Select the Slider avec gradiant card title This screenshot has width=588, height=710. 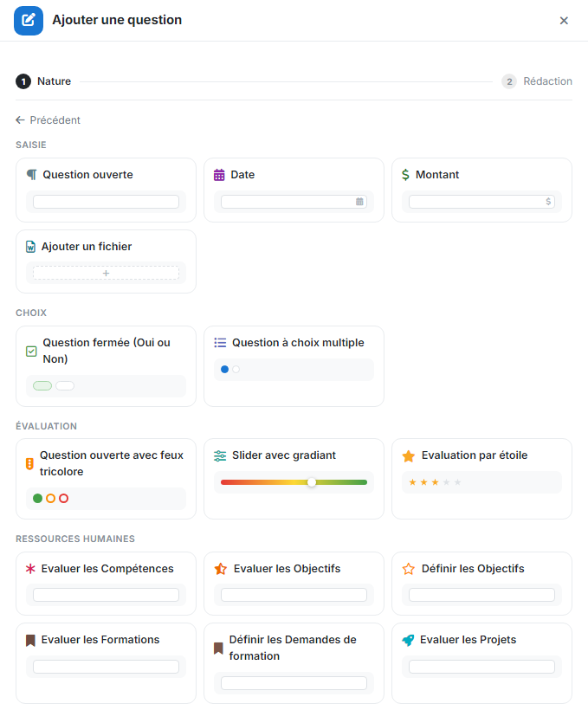click(284, 455)
